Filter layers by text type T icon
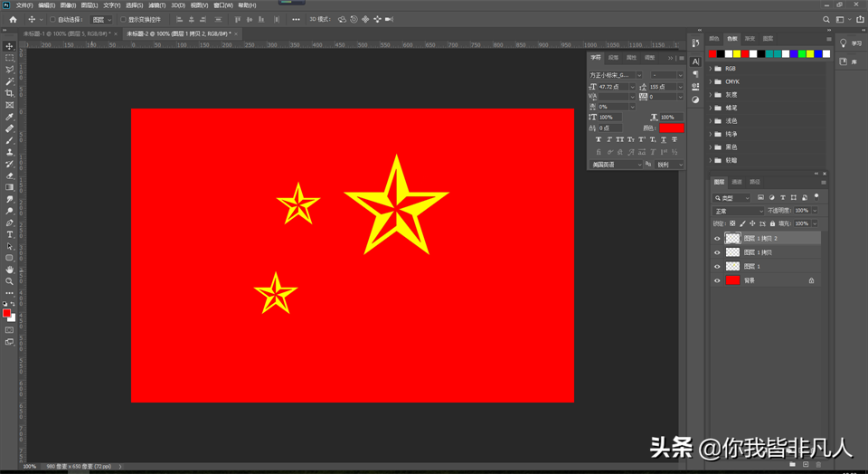 tap(783, 198)
